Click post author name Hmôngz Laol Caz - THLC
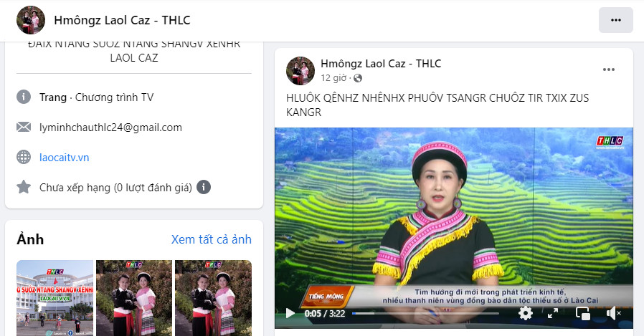 coord(381,64)
